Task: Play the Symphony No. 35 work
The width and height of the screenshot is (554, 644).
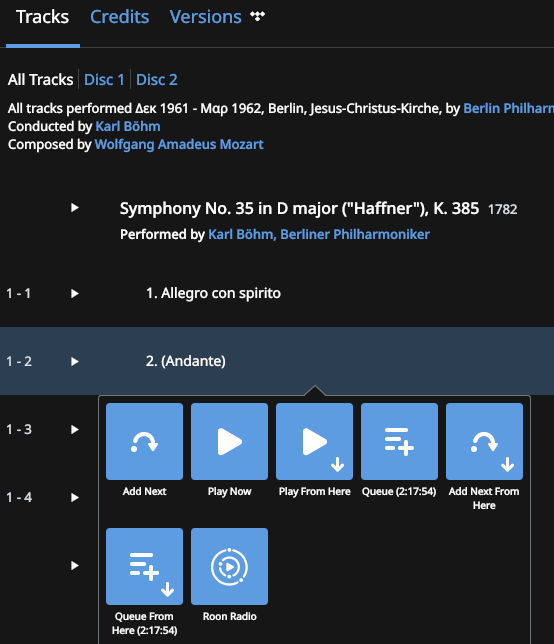Action: 74,207
